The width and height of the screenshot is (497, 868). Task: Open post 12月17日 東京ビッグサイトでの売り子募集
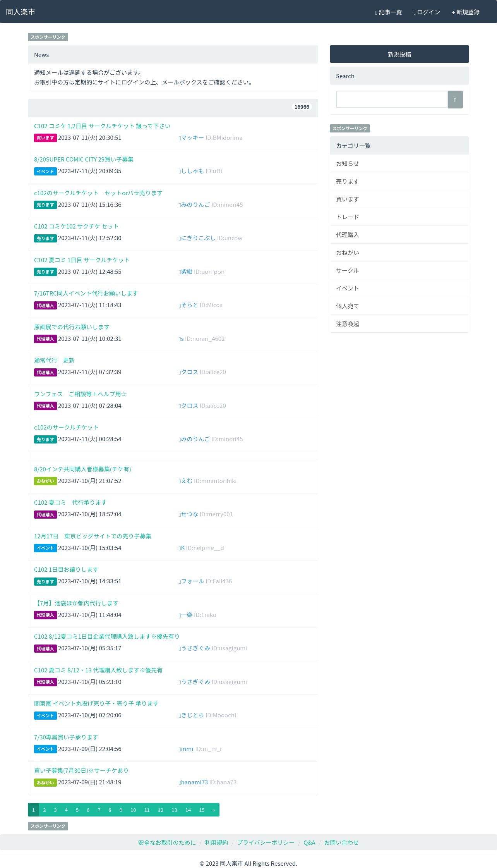93,536
